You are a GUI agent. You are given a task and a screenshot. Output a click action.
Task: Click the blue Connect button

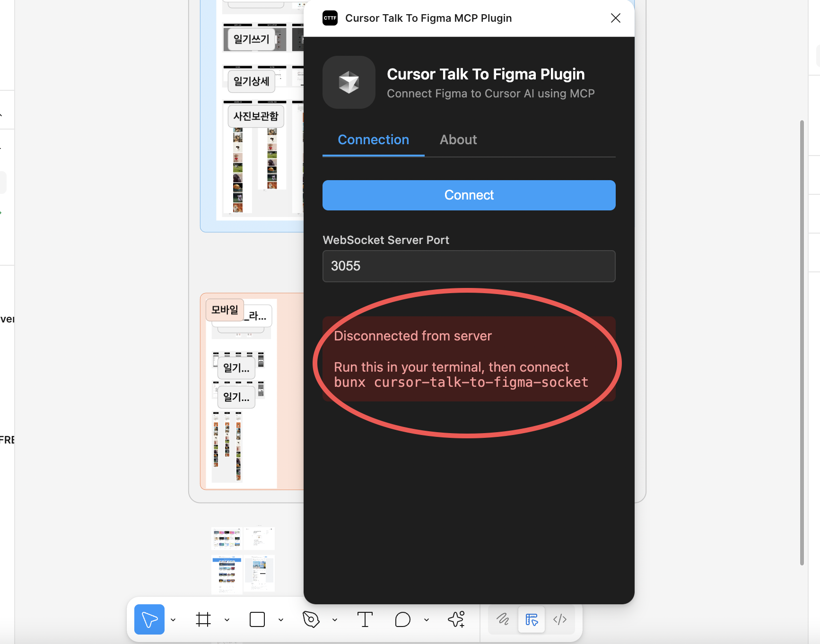(x=469, y=195)
